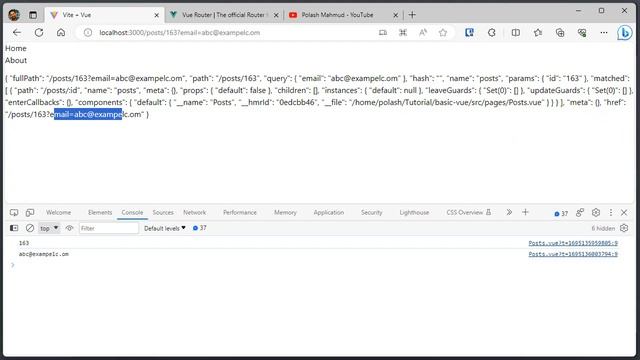
Task: Click the 6 hidden messages label
Action: [603, 229]
